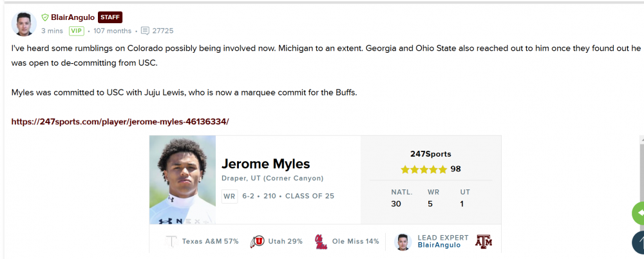Click the post count comment icon
The height and width of the screenshot is (259, 644).
pos(145,30)
